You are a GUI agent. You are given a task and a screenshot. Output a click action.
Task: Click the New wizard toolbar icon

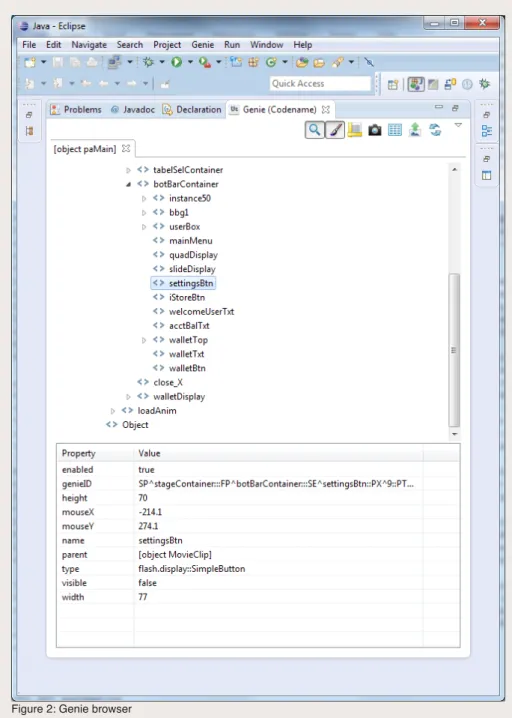tap(30, 62)
